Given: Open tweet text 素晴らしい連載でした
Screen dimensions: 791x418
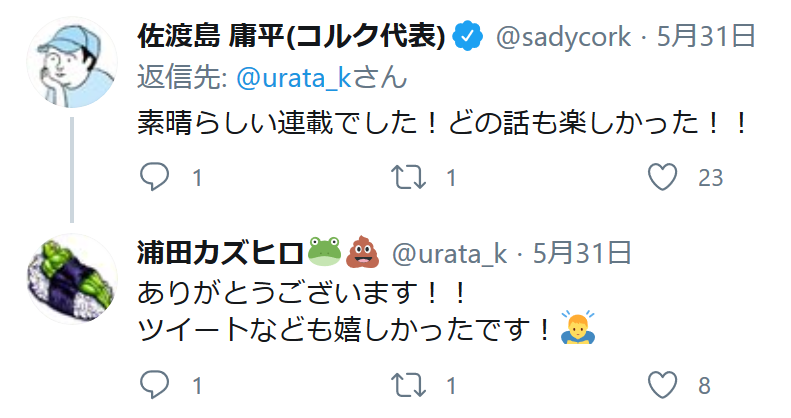Looking at the screenshot, I should (x=440, y=125).
